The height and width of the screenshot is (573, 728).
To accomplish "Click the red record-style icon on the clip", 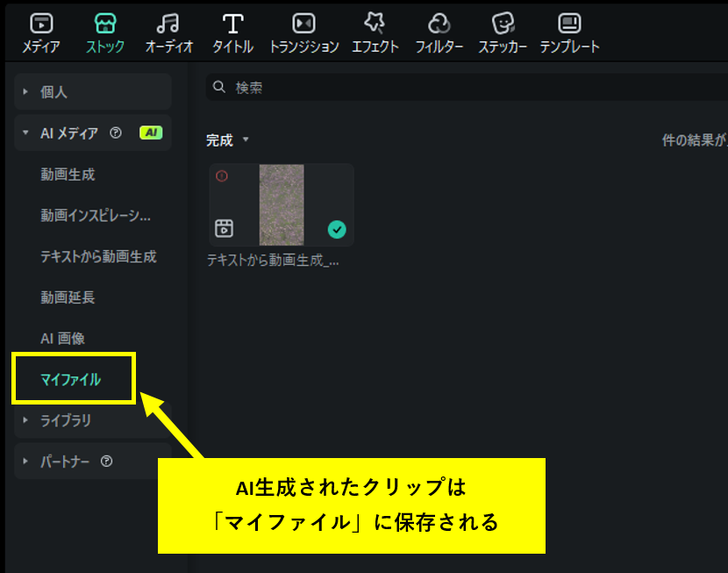I will pyautogui.click(x=223, y=175).
